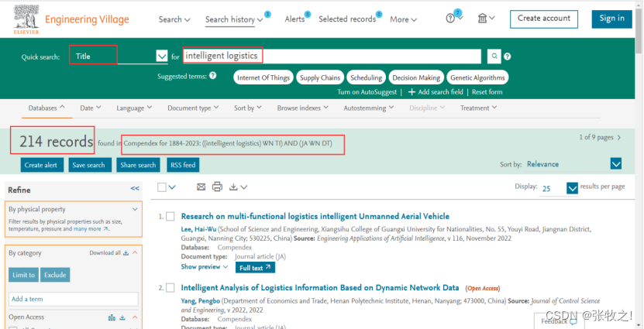Open the Title field dropdown
Screen dimensions: 644x329
[x=162, y=57]
